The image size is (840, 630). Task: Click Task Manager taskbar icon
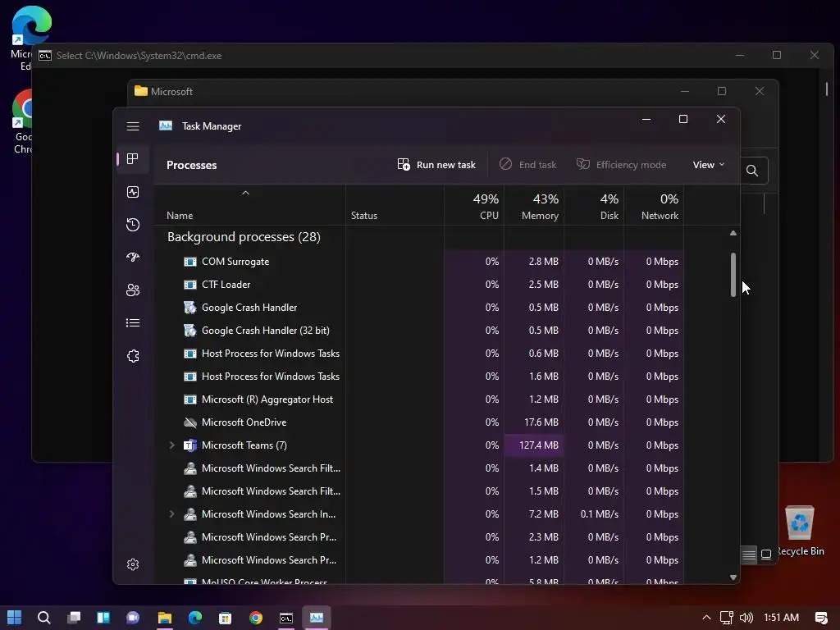click(x=317, y=617)
